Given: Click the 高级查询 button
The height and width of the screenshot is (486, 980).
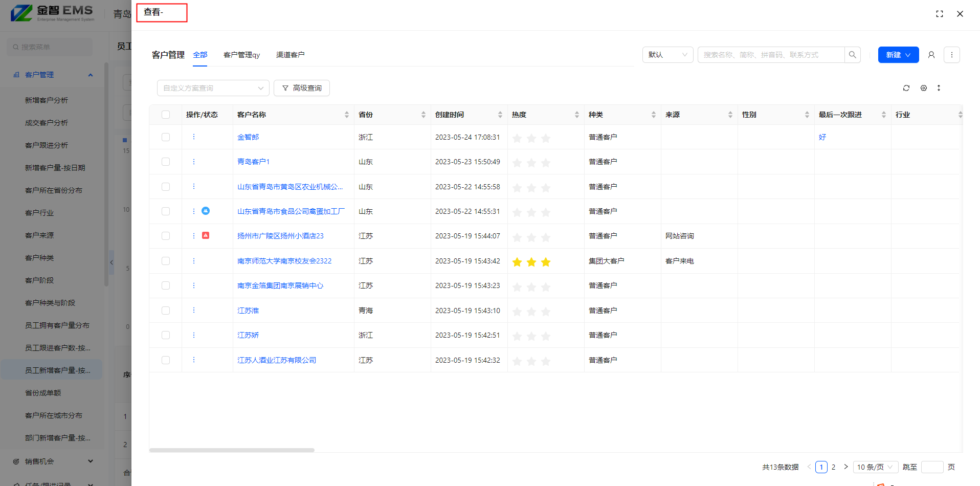Looking at the screenshot, I should pyautogui.click(x=302, y=88).
